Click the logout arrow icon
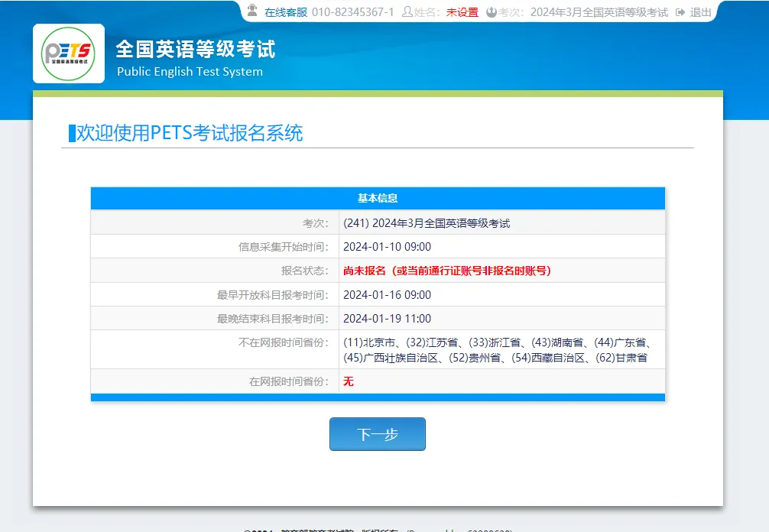Screen dimensions: 769x532 pos(680,12)
